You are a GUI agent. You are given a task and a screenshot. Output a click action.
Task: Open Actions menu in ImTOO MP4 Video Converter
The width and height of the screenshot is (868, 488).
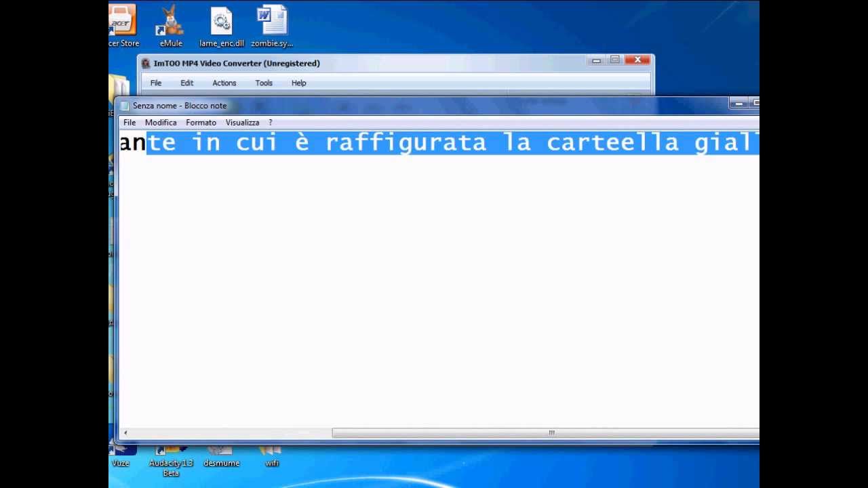(224, 83)
